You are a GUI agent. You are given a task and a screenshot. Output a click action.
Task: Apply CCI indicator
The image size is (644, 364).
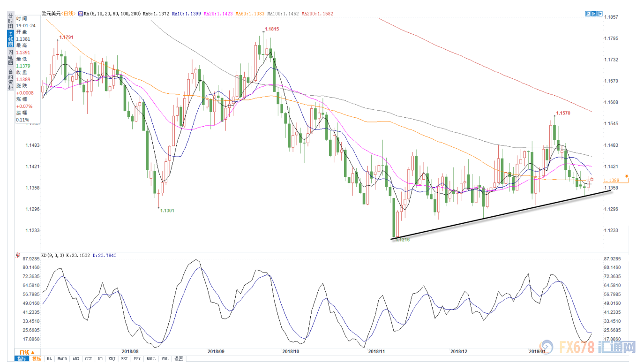(88, 359)
